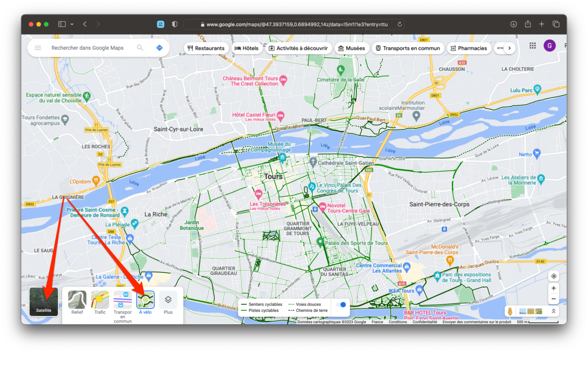The image size is (588, 368).
Task: Open the Google apps grid
Action: (533, 45)
